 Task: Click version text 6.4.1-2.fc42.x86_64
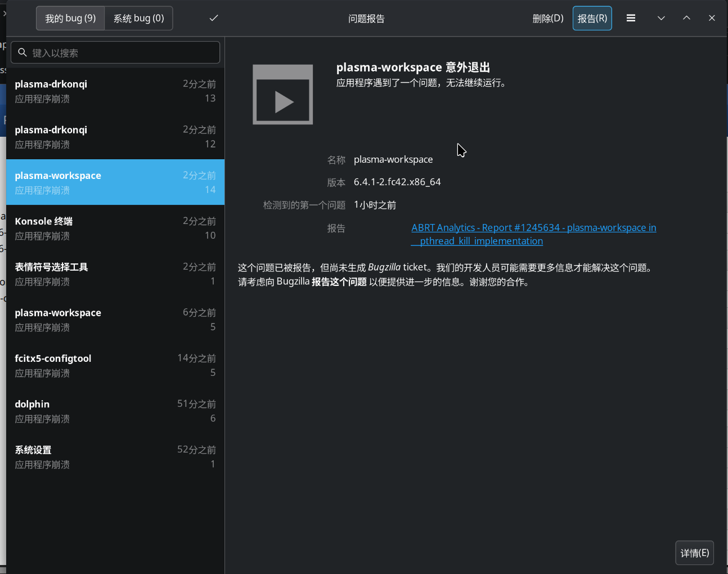[397, 182]
